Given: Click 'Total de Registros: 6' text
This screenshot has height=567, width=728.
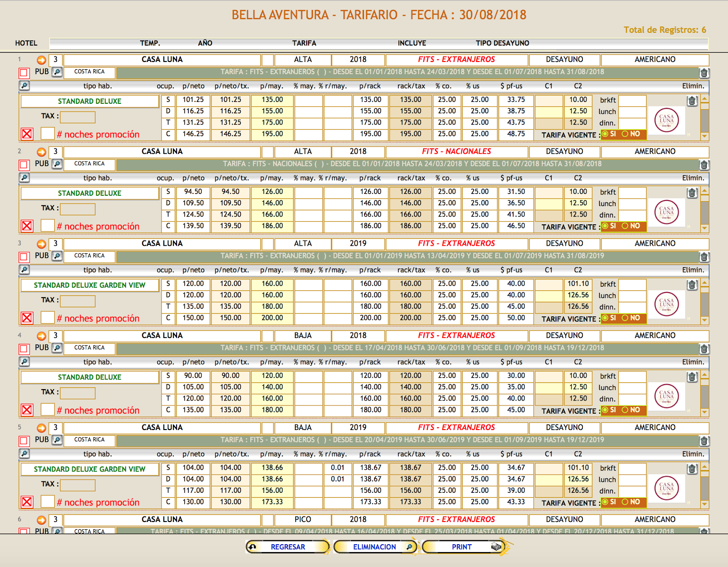Looking at the screenshot, I should tap(665, 30).
